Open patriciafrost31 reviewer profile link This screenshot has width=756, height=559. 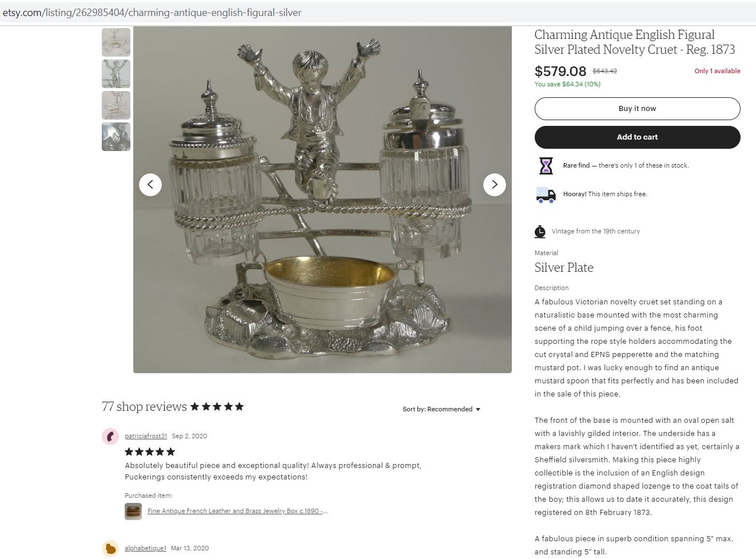[x=146, y=436]
